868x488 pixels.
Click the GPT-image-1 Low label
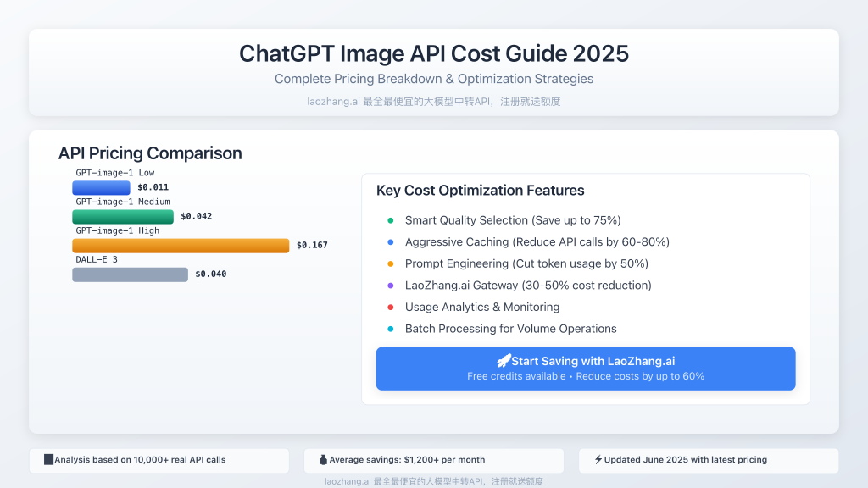pyautogui.click(x=115, y=173)
